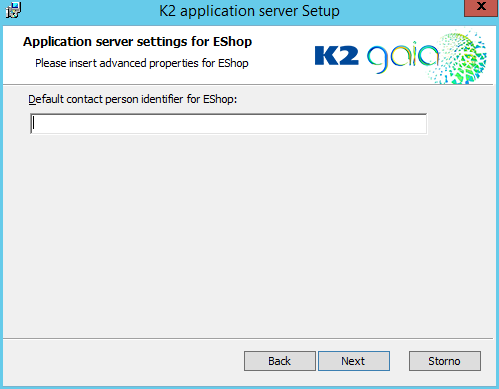Click the K2 logo lettering
This screenshot has height=389, width=499.
click(336, 56)
